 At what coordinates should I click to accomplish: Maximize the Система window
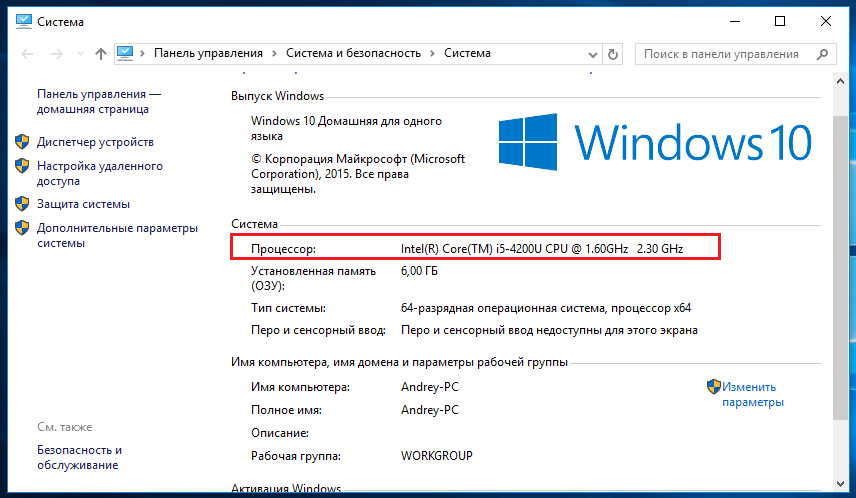[x=780, y=21]
